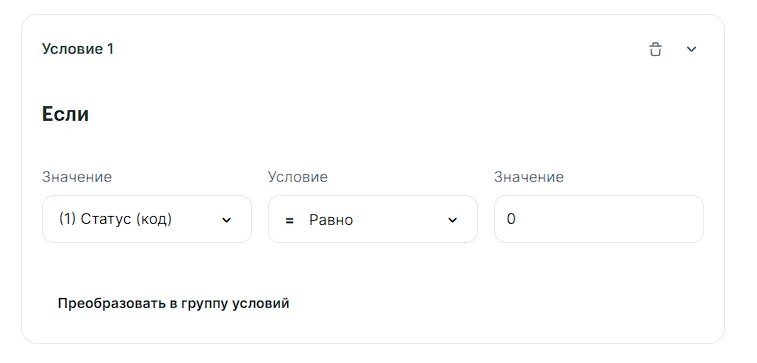This screenshot has height=363, width=757.
Task: Click empty space inside the comparison value field
Action: click(x=608, y=219)
